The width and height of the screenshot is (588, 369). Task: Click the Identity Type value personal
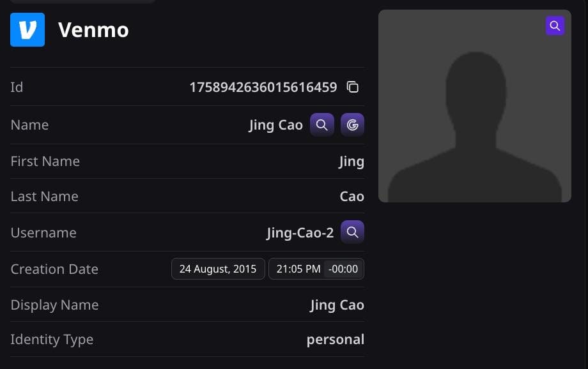click(336, 340)
